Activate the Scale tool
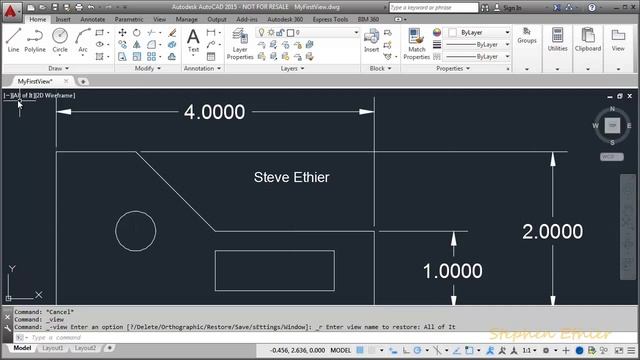 (x=137, y=56)
